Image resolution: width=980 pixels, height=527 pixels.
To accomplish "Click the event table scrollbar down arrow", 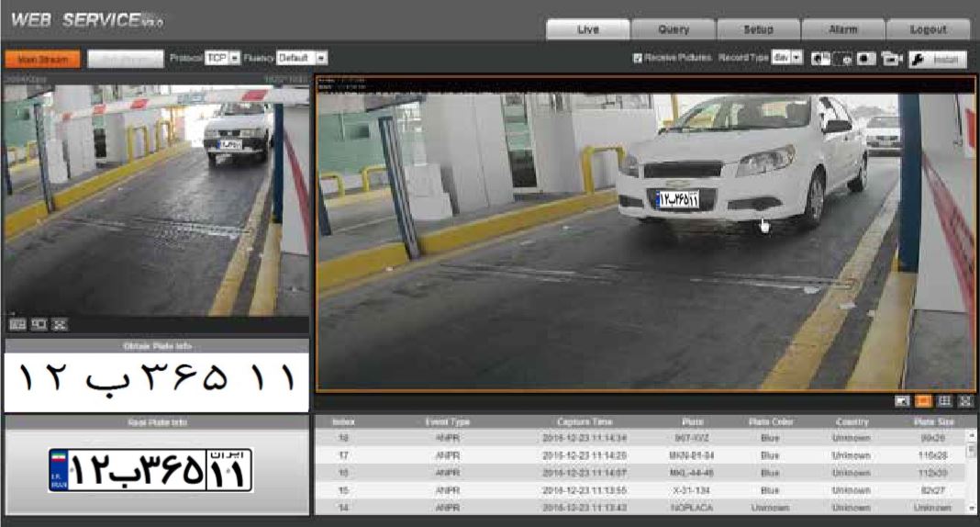I will (x=972, y=509).
